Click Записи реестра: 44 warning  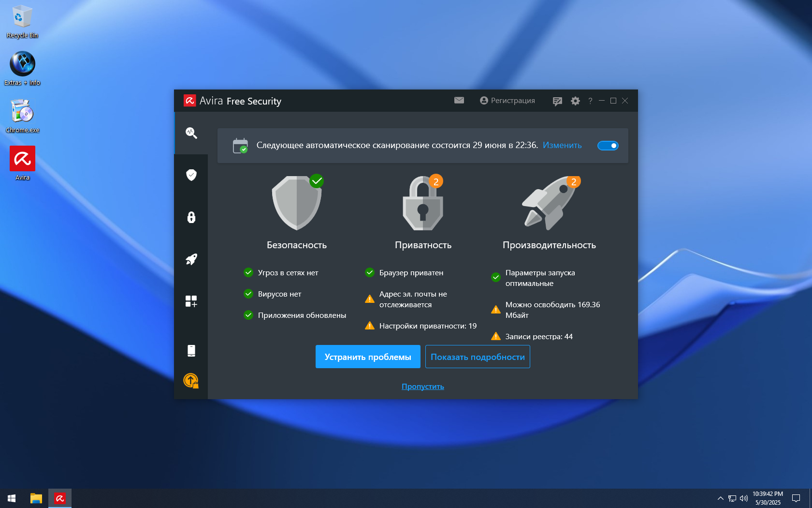(532, 336)
